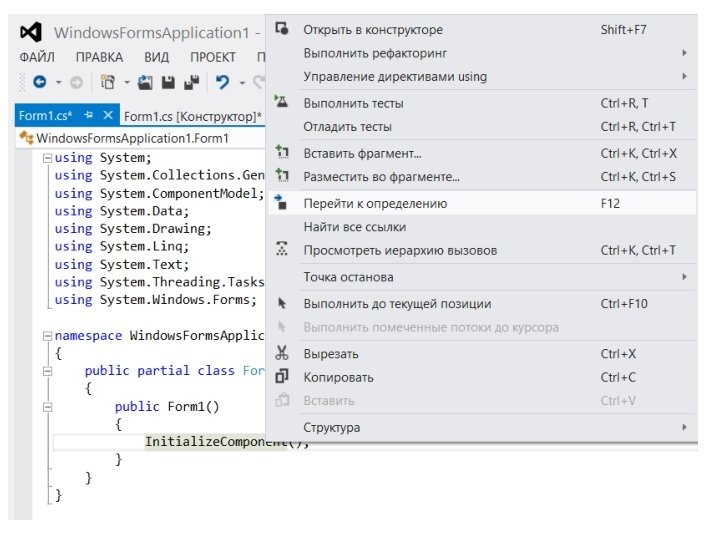
Task: Click the using System.Linq; line
Action: 122,247
